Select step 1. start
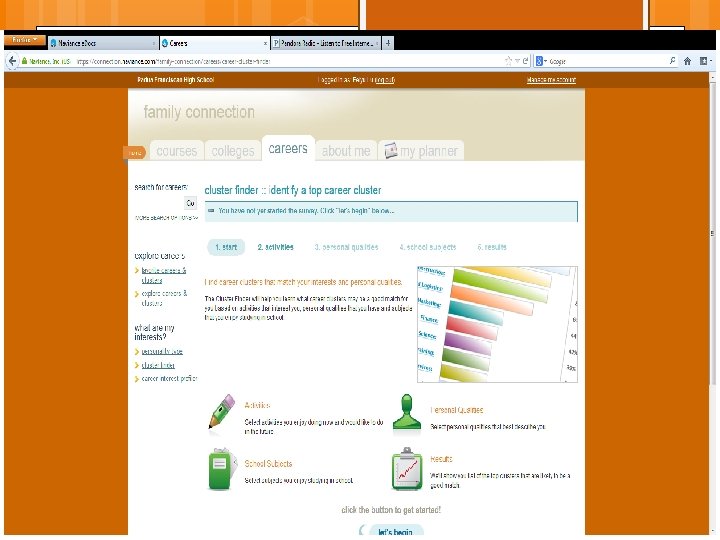 click(x=226, y=247)
